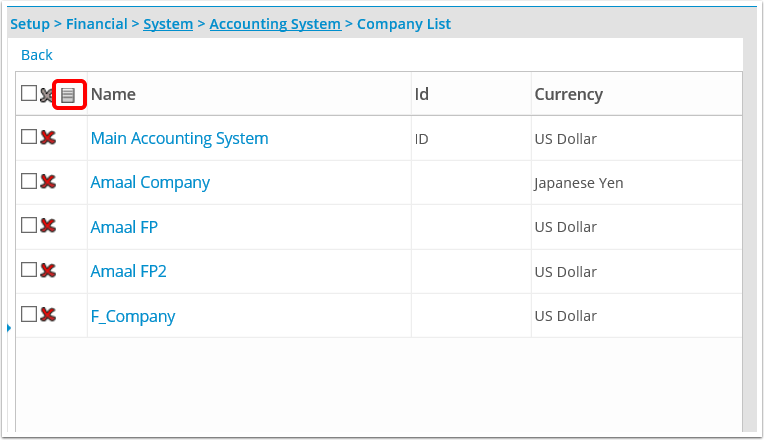Screen dimensions: 764x440
Task: Tick the Amaal Company row checkbox
Action: [29, 181]
